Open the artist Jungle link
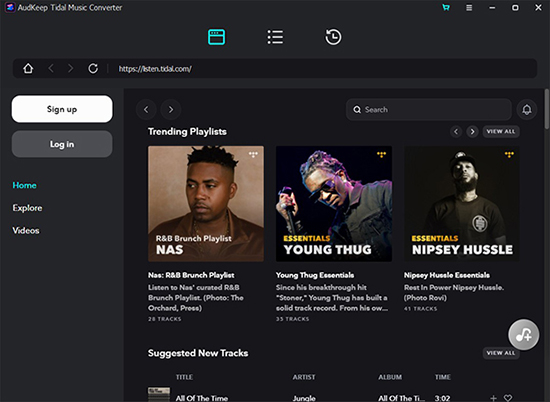 (x=304, y=398)
